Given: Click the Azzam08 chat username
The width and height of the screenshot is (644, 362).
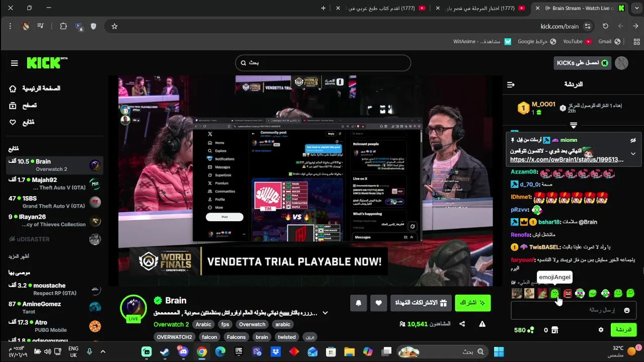Looking at the screenshot, I should point(524,172).
